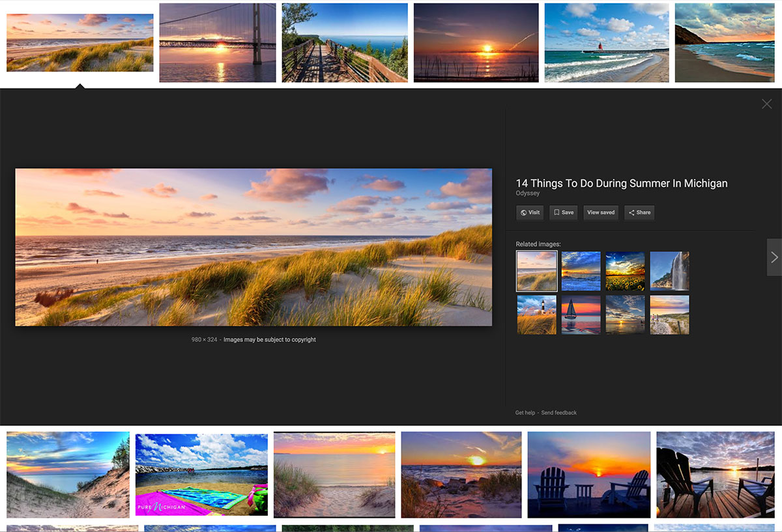Open View saved to see saved images
This screenshot has height=532, width=782.
(x=600, y=212)
